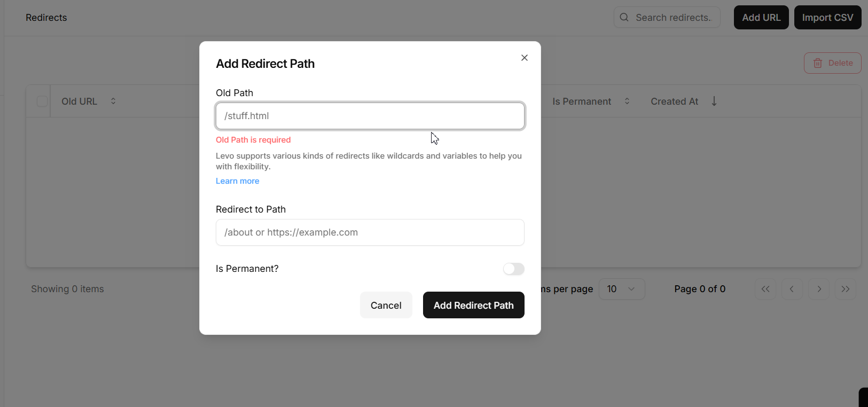The width and height of the screenshot is (868, 407).
Task: Enable the Is Permanent switch
Action: (x=514, y=269)
